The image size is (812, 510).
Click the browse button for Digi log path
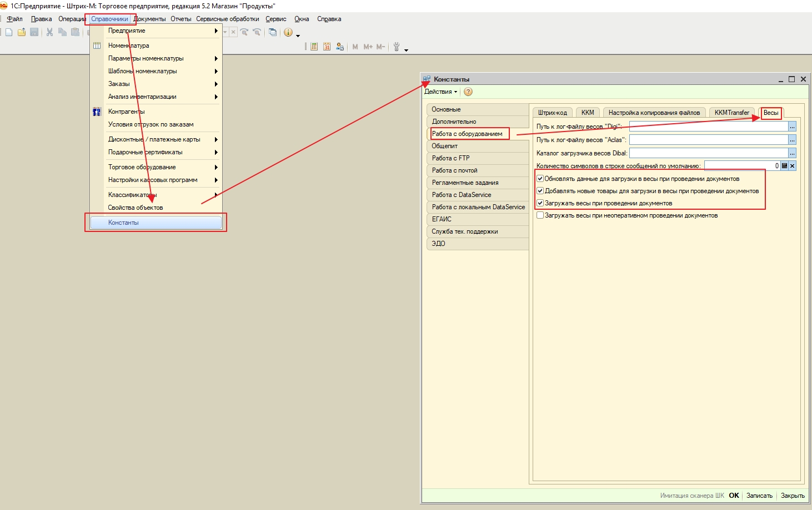click(792, 127)
